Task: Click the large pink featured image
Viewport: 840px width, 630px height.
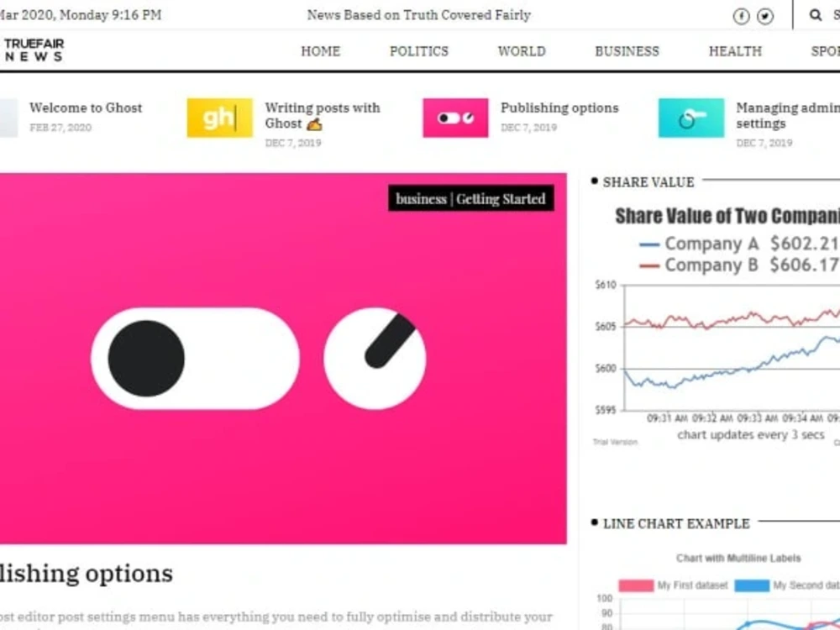Action: coord(283,359)
